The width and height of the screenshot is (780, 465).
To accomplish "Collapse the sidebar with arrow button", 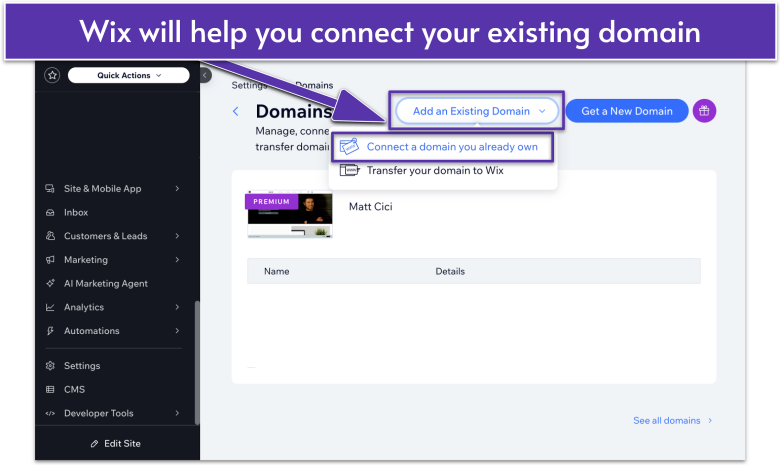I will point(205,75).
